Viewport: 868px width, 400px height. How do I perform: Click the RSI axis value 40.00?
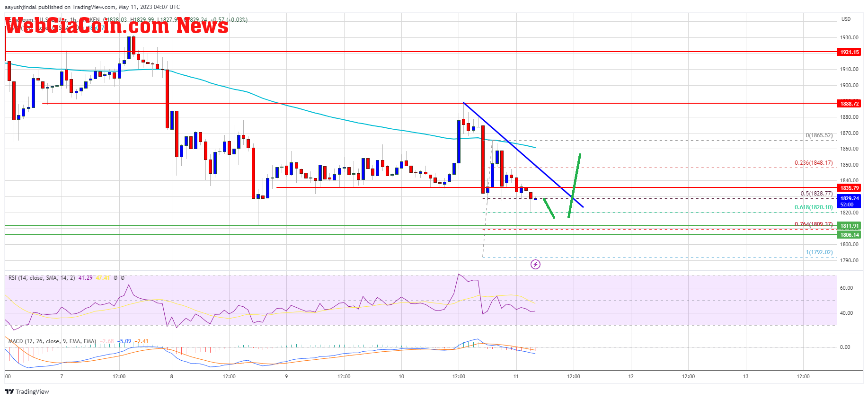pos(846,313)
